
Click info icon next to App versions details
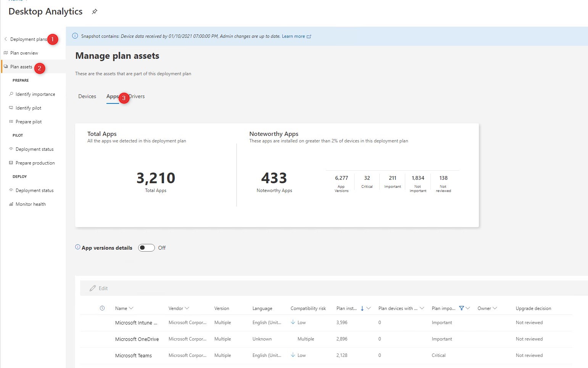point(78,247)
